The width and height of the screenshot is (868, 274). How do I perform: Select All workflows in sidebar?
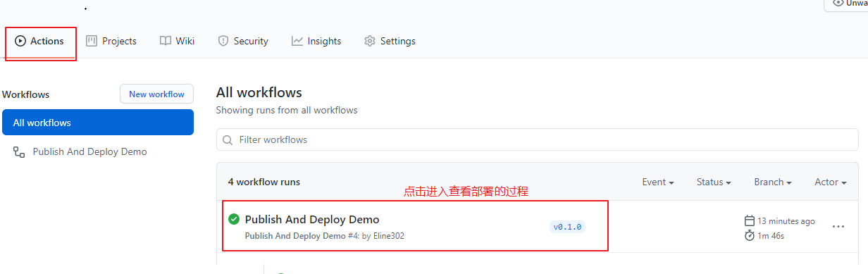click(x=98, y=123)
